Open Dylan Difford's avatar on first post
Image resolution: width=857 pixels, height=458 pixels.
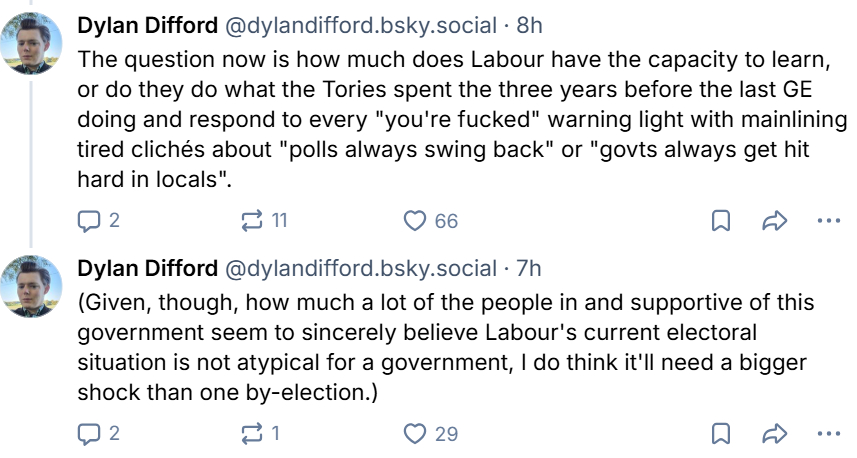click(34, 42)
